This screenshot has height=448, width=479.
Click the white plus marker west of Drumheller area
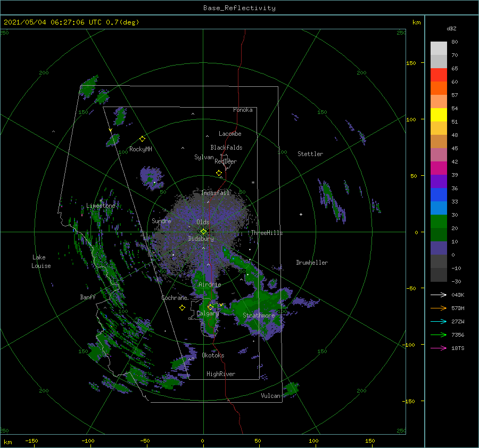pos(301,214)
